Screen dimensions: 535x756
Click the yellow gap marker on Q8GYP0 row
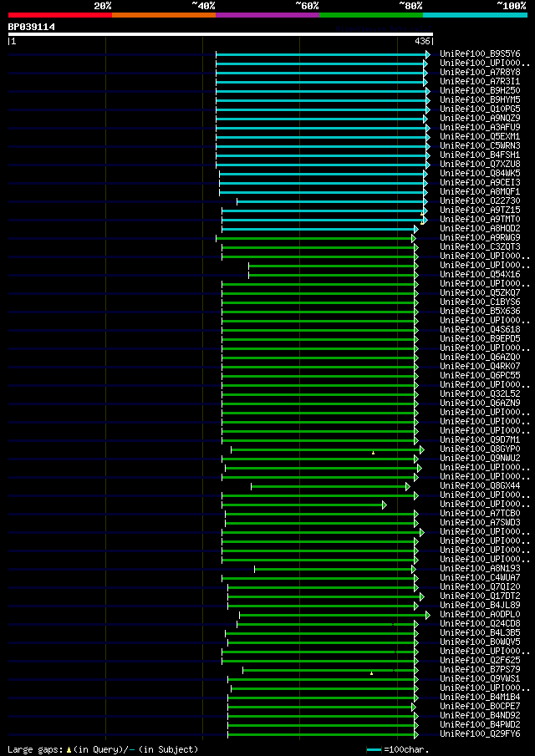[x=373, y=452]
